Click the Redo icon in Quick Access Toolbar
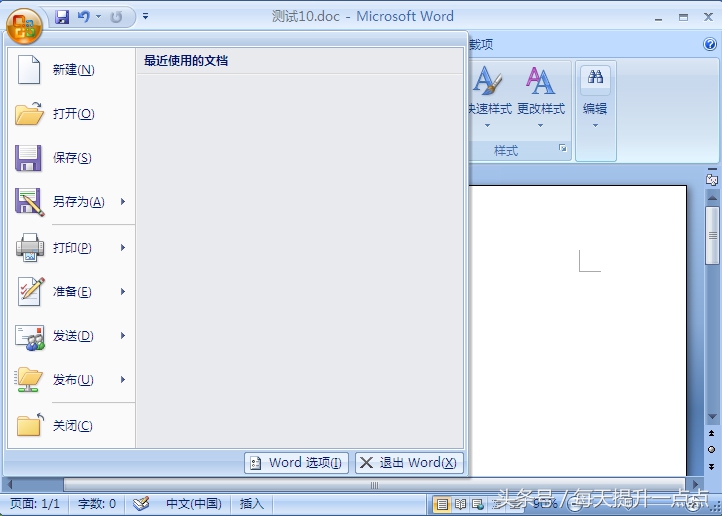The image size is (722, 516). click(116, 17)
